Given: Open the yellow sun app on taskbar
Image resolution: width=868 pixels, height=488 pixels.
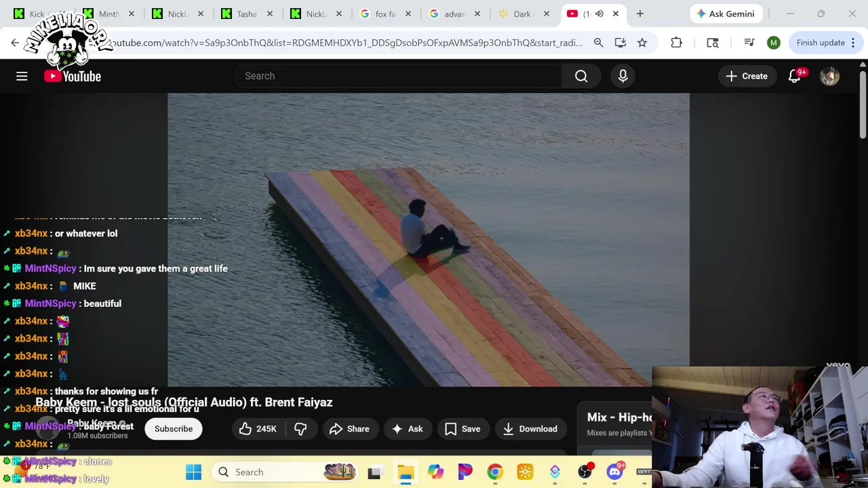Looking at the screenshot, I should [525, 472].
